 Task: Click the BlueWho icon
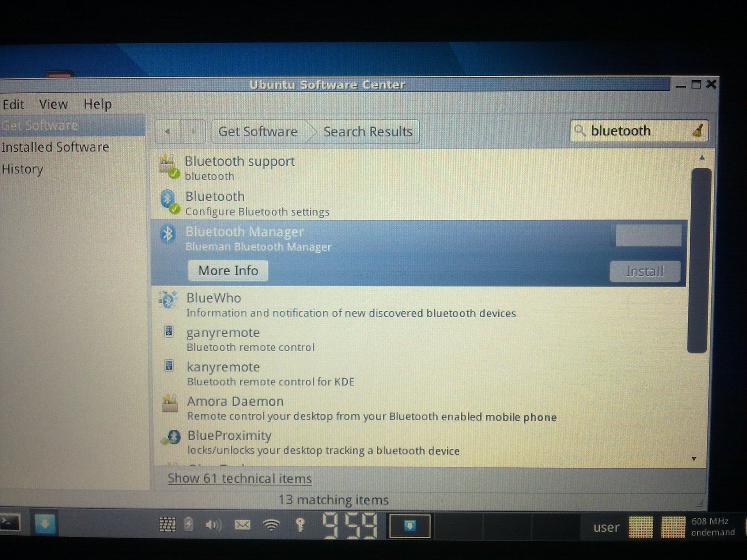[x=168, y=300]
